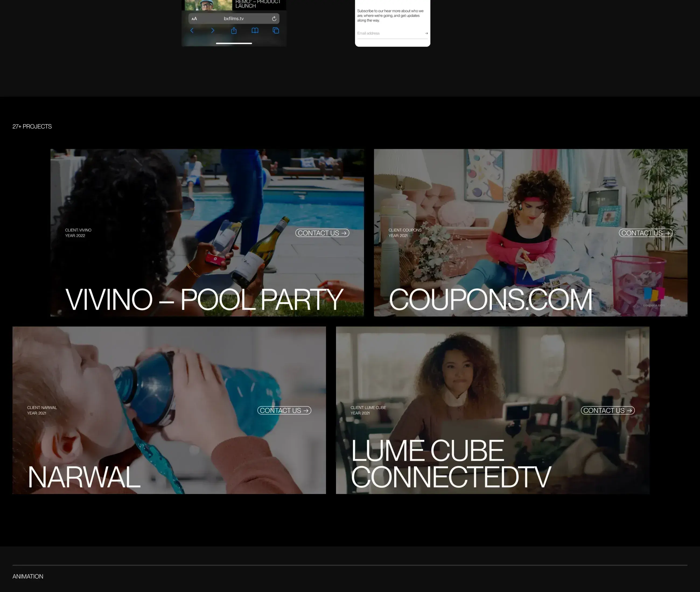Screen dimensions: 700x592
Task: Tap the Safari back arrow in phone mockup
Action: (x=192, y=30)
